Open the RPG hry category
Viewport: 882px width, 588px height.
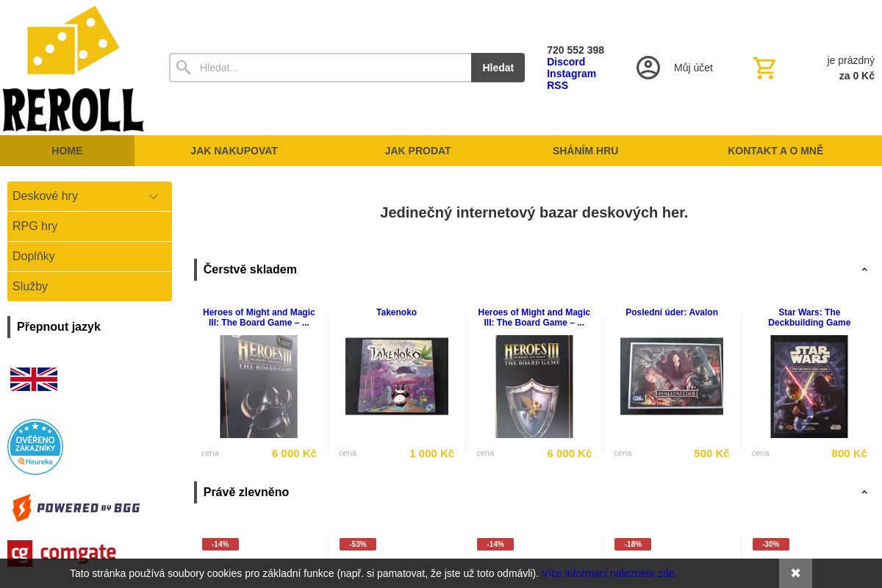click(90, 226)
